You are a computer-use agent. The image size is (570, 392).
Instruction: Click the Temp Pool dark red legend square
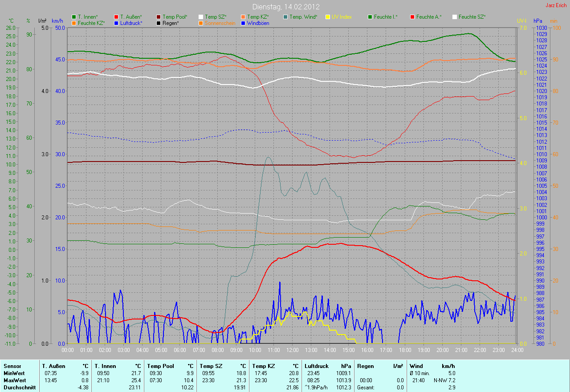(x=159, y=17)
